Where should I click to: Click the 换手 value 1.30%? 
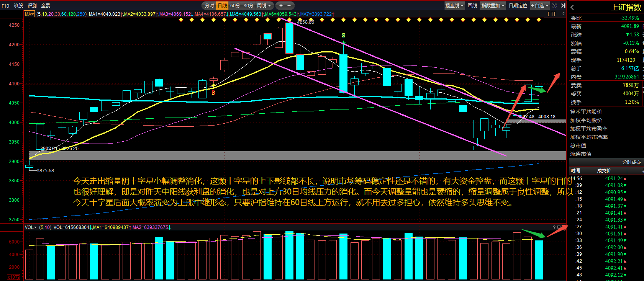632,102
